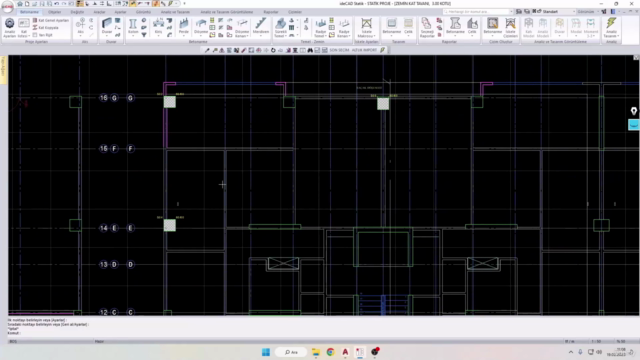This screenshot has width=640, height=360.
Task: Open the Çizimler tab
Action: pos(295,12)
